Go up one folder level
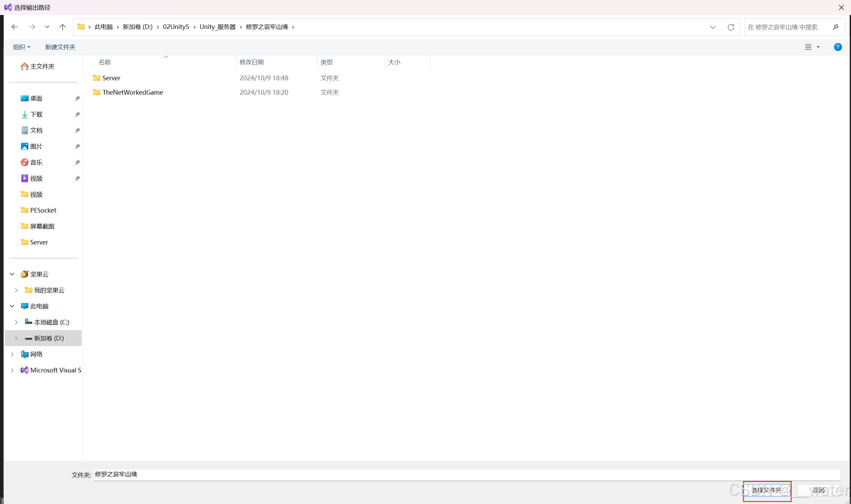The width and height of the screenshot is (851, 504). point(63,27)
